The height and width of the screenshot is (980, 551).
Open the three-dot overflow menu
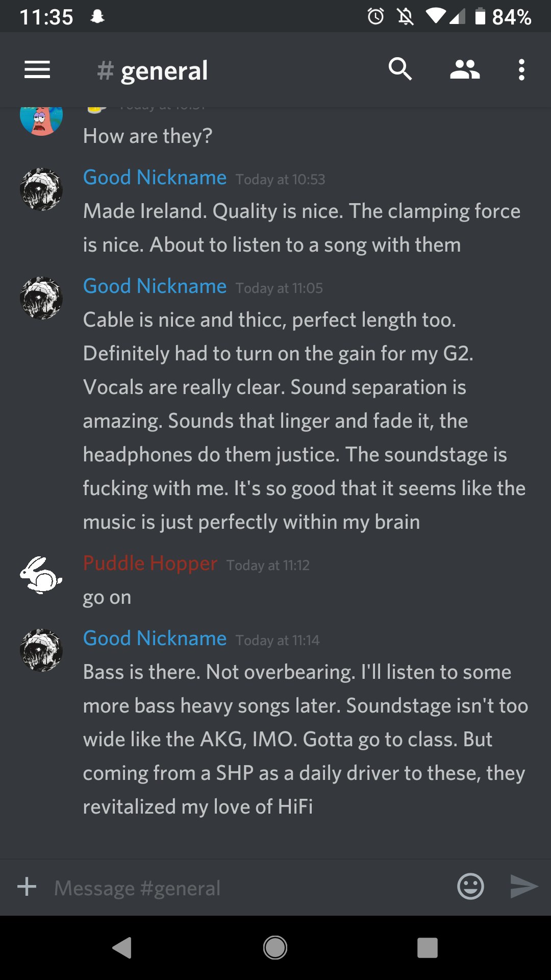point(521,70)
